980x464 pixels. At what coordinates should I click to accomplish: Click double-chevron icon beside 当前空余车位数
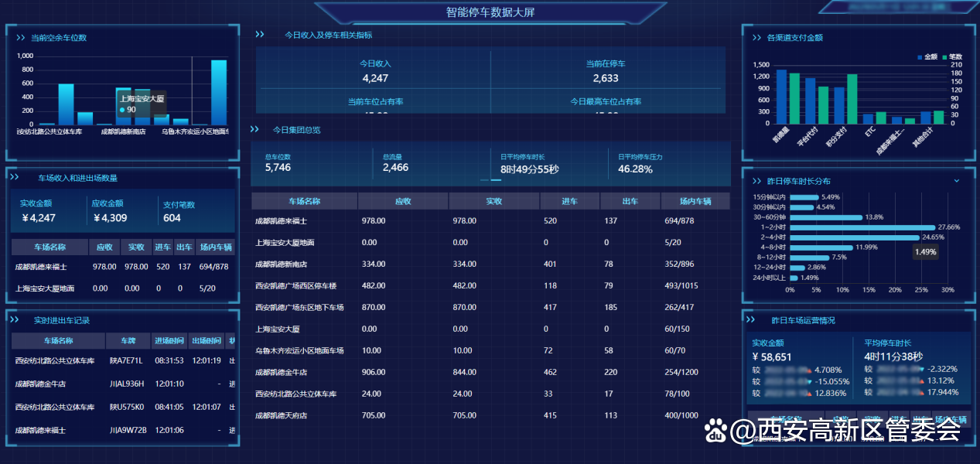21,37
